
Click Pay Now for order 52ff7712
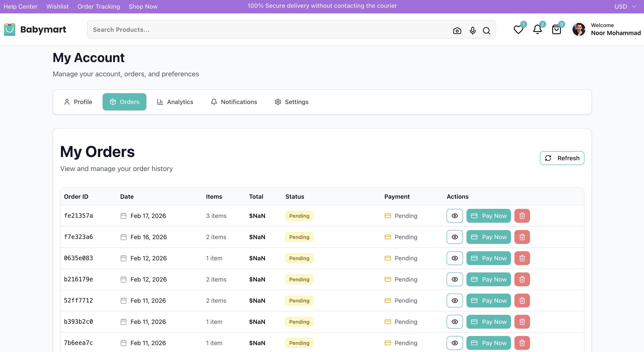(x=489, y=300)
